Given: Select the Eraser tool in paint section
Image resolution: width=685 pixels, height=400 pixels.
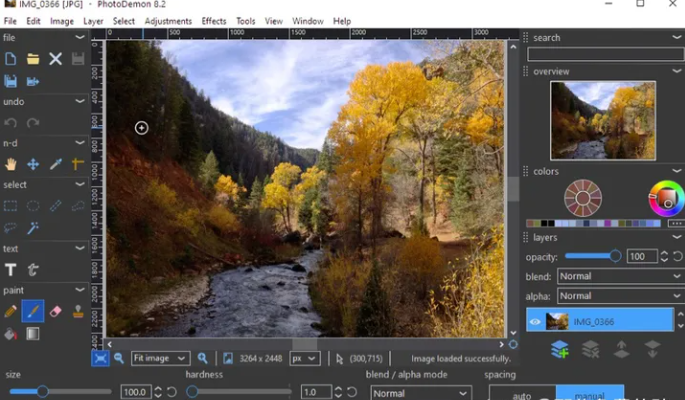Looking at the screenshot, I should (55, 311).
